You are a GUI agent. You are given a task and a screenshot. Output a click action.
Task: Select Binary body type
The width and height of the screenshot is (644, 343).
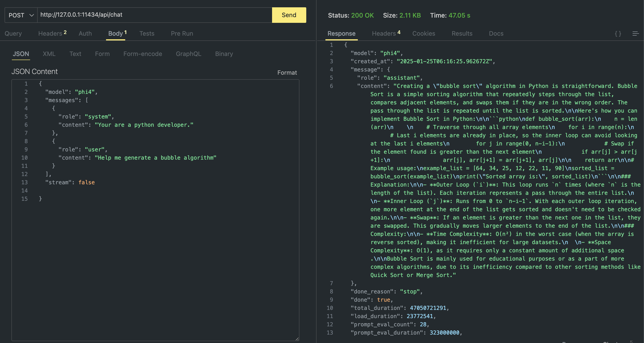pyautogui.click(x=224, y=54)
